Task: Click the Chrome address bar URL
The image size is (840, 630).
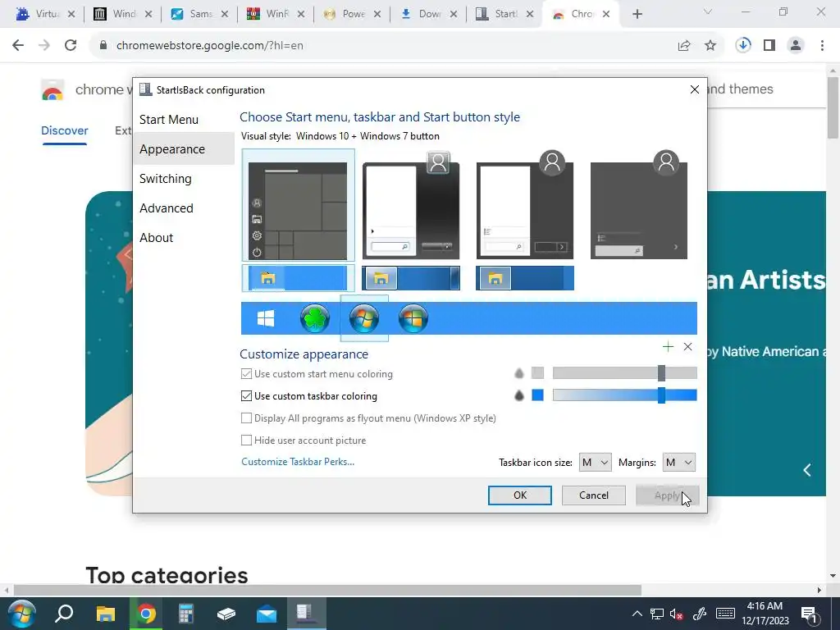Action: click(x=209, y=45)
